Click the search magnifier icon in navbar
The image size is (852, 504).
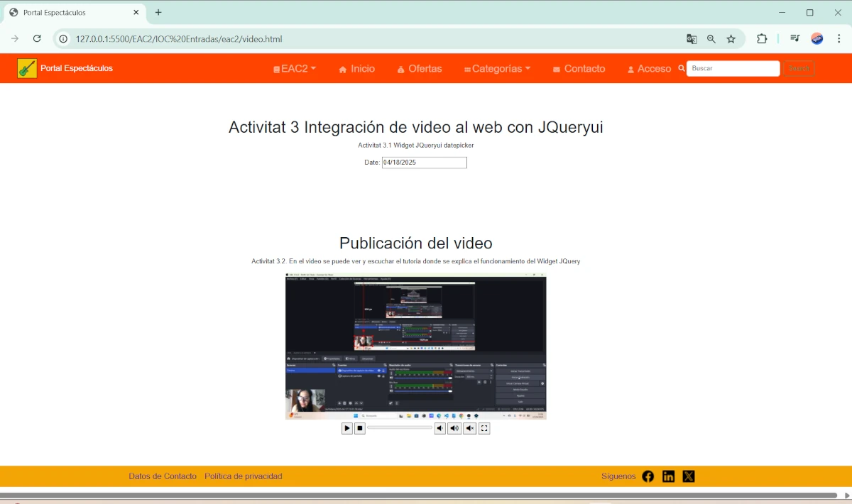tap(681, 68)
